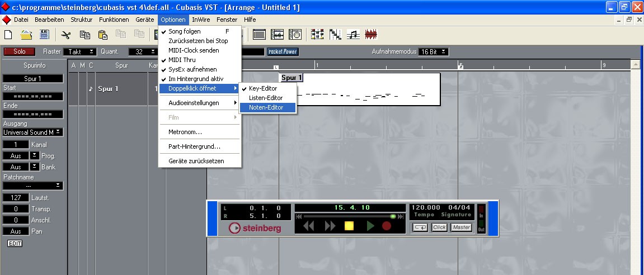Select Key-Editor for double-click
The height and width of the screenshot is (275, 644).
267,88
